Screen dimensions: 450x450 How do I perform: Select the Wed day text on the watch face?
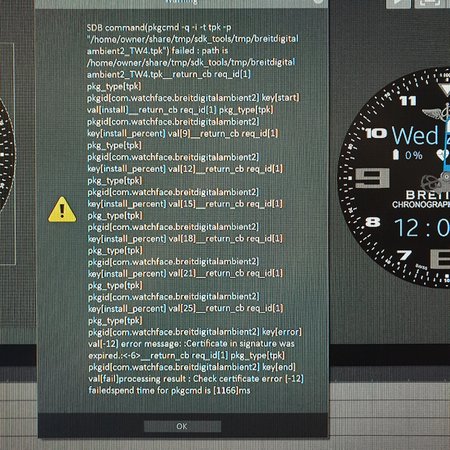[415, 136]
